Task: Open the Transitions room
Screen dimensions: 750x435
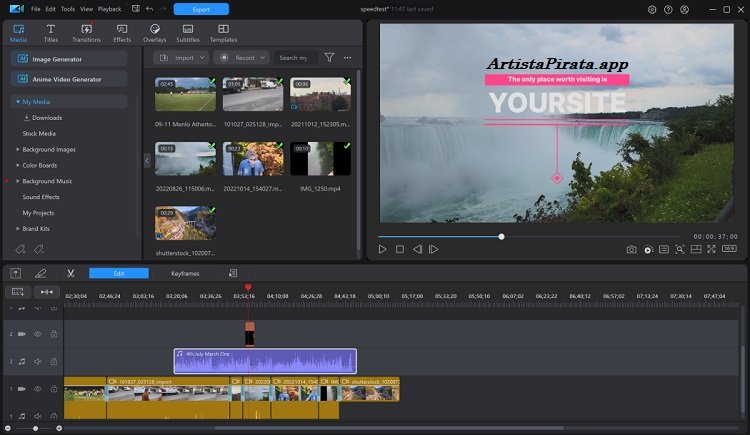Action: pos(86,32)
